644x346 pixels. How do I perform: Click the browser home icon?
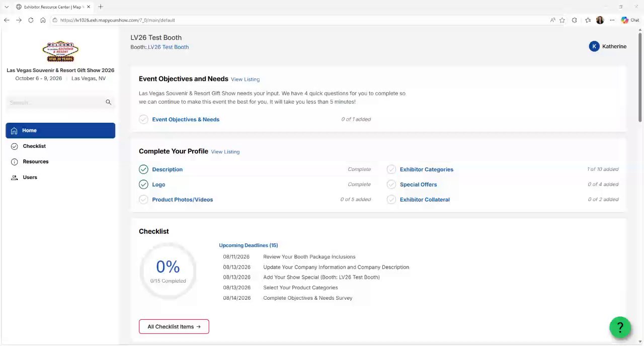pyautogui.click(x=43, y=20)
